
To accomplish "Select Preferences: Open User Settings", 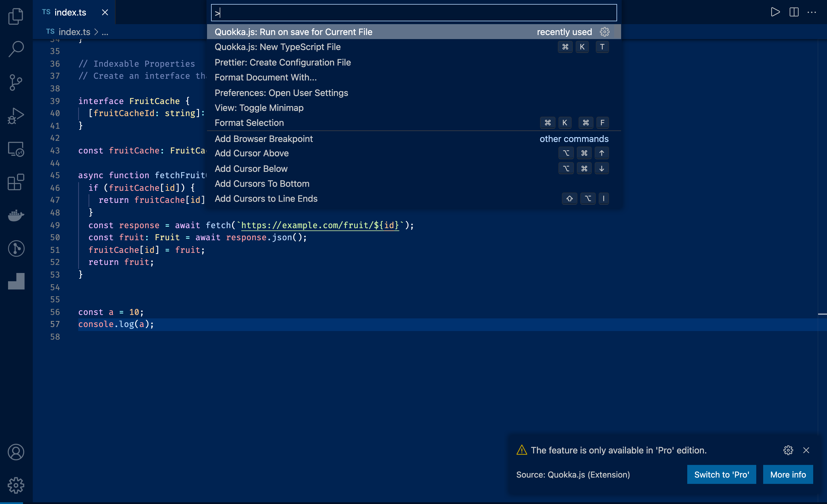I will tap(281, 93).
